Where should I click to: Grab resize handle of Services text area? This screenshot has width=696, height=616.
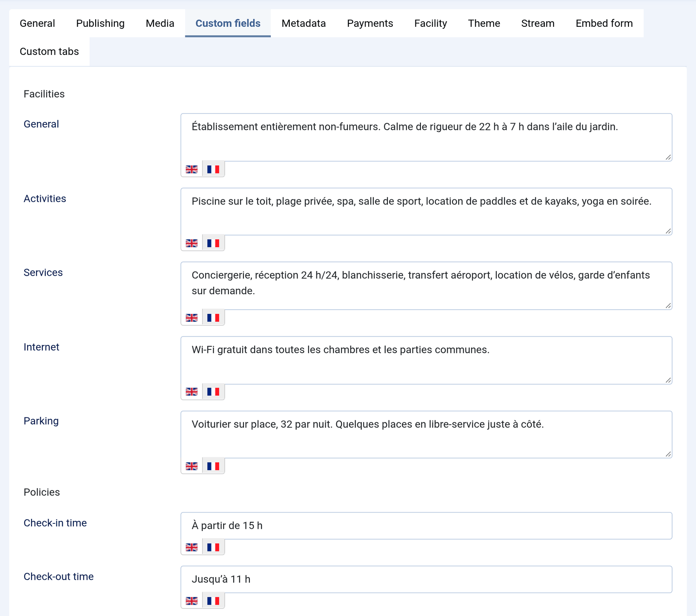click(668, 305)
